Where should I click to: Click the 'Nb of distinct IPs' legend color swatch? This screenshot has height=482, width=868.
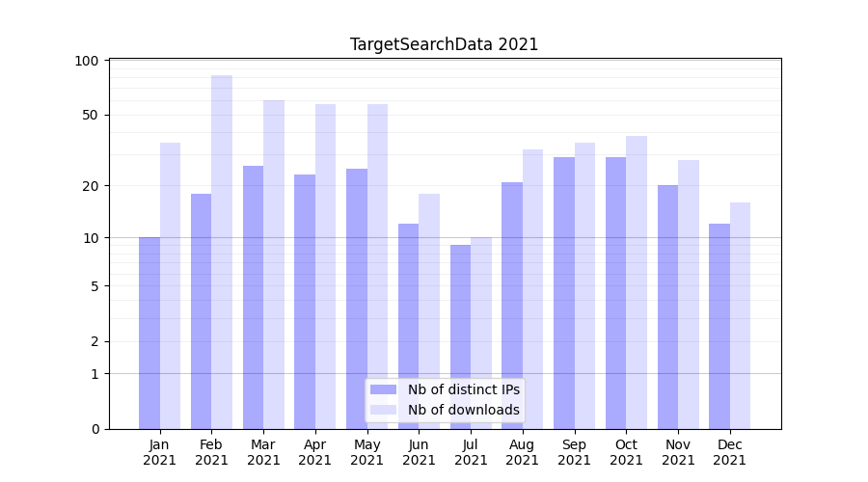coord(383,389)
